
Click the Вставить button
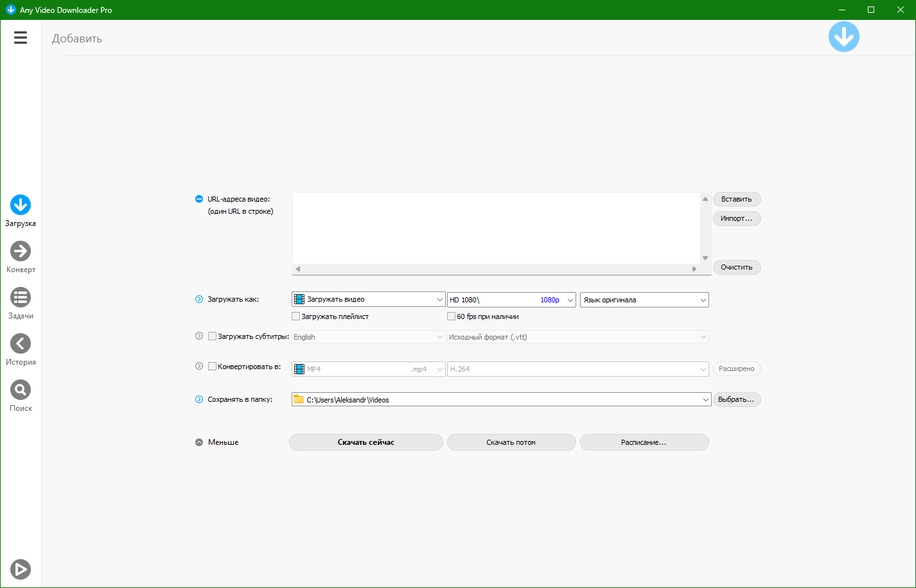736,200
